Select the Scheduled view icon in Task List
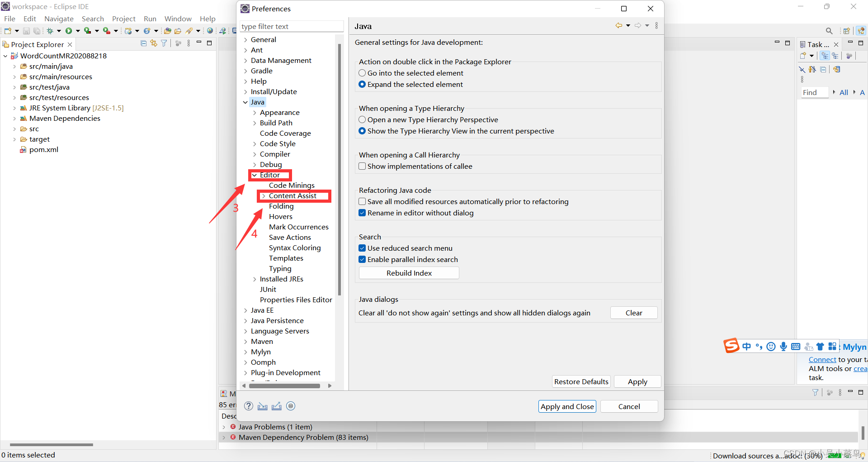Viewport: 868px width, 462px height. 835,56
